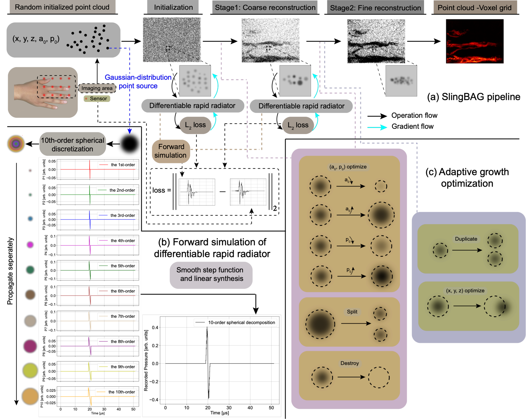Click the green Sensor legend label
526x420 pixels.
(x=97, y=99)
